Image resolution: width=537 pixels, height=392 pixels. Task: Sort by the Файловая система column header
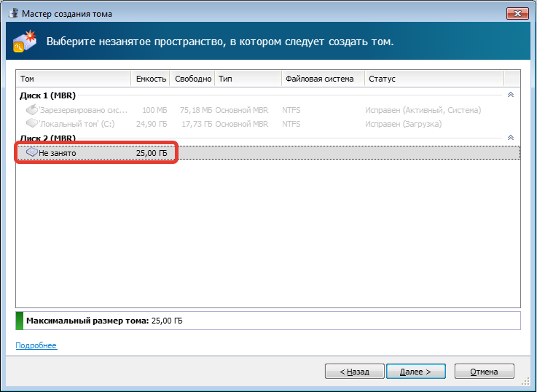point(323,79)
